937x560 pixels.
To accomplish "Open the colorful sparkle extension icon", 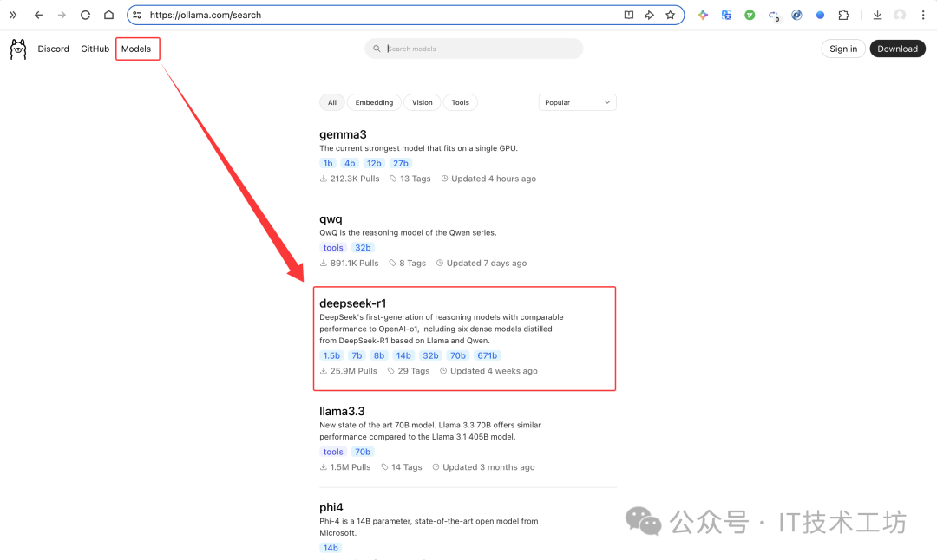I will point(703,15).
